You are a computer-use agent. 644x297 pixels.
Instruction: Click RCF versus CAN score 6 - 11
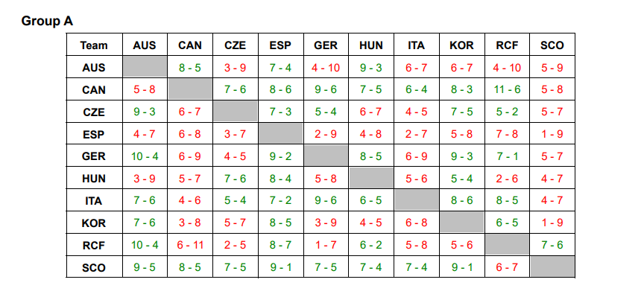pyautogui.click(x=190, y=246)
